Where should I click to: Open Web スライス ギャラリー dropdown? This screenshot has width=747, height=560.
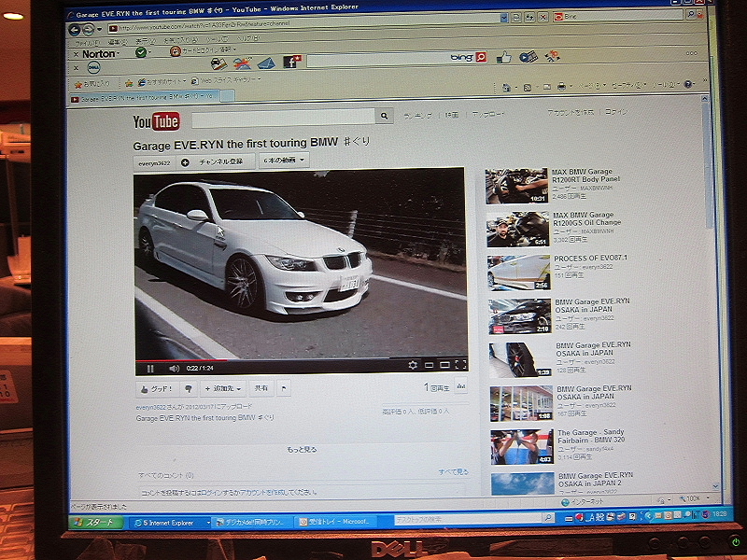(226, 80)
